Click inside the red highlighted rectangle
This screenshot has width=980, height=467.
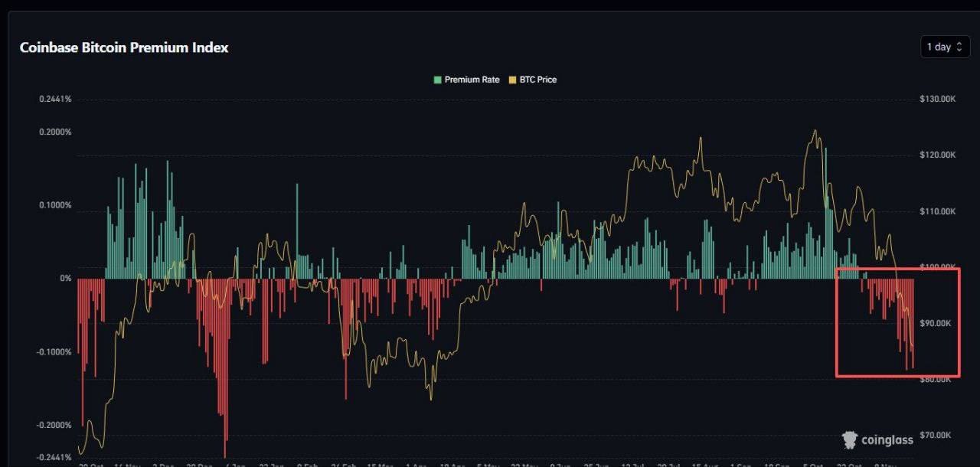[x=897, y=322]
